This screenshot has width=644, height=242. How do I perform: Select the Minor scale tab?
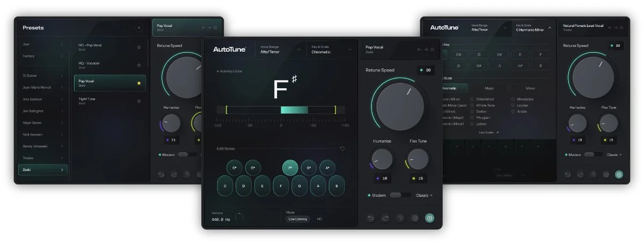coord(530,88)
